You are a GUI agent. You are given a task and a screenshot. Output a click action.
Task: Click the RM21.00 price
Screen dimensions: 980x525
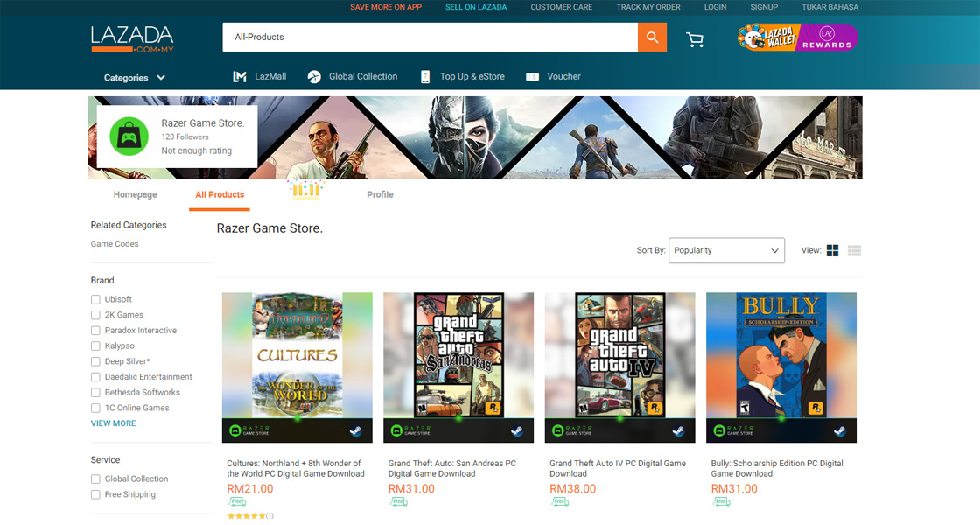[x=250, y=489]
